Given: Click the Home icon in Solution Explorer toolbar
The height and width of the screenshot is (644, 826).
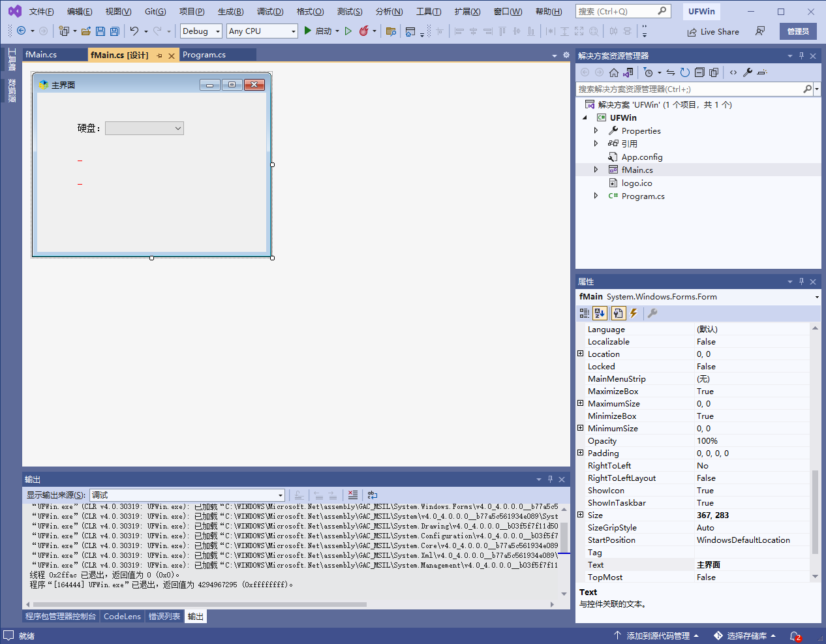Looking at the screenshot, I should pos(614,72).
